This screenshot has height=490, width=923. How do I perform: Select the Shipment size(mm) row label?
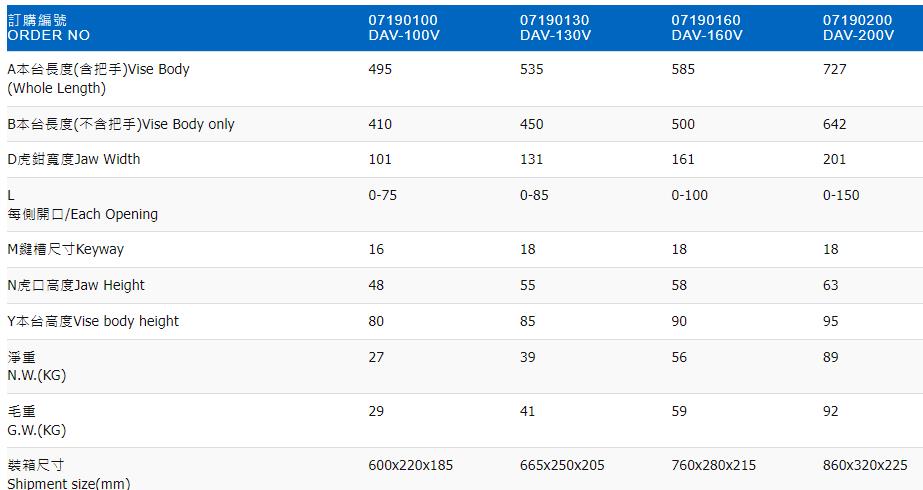pos(68,475)
